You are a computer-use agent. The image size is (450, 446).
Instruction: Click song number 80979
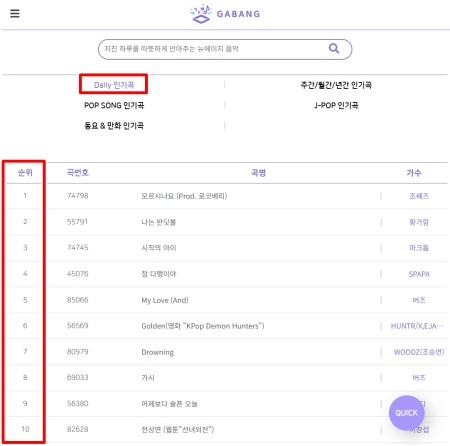78,352
